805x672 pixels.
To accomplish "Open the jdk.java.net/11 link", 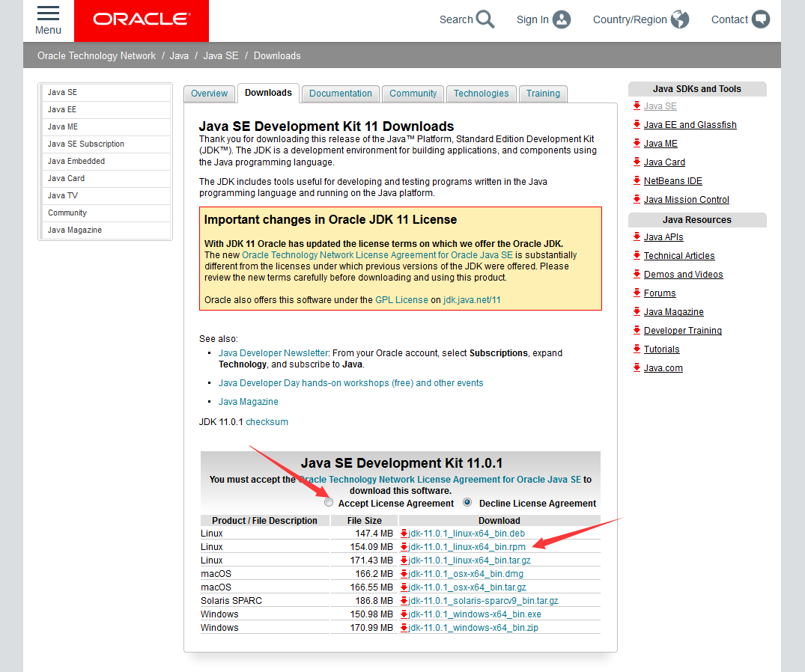I will coord(472,300).
